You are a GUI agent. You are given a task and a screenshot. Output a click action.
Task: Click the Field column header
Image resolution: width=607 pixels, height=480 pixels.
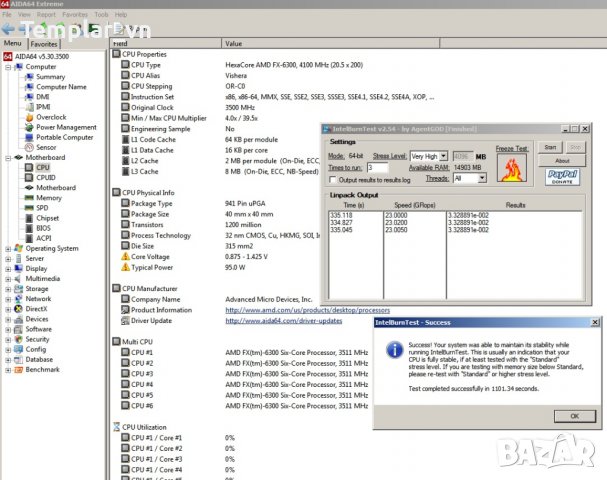point(166,43)
